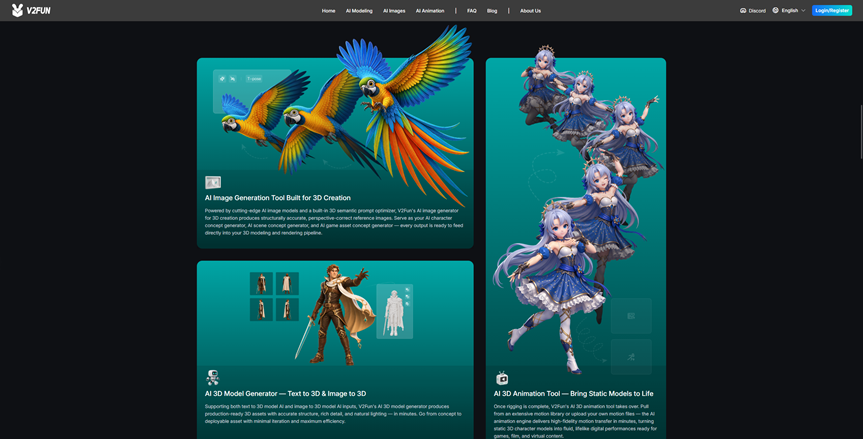Go to the AI Animation menu item
863x439 pixels.
(x=430, y=10)
